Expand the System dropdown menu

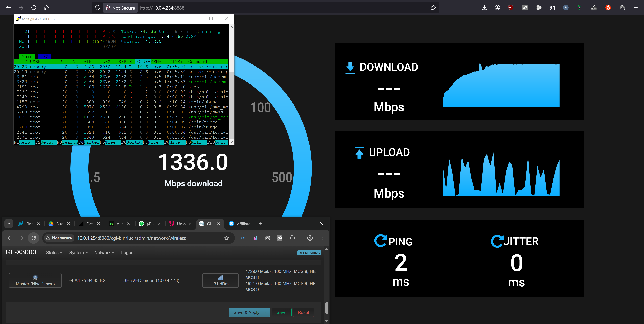(x=78, y=253)
